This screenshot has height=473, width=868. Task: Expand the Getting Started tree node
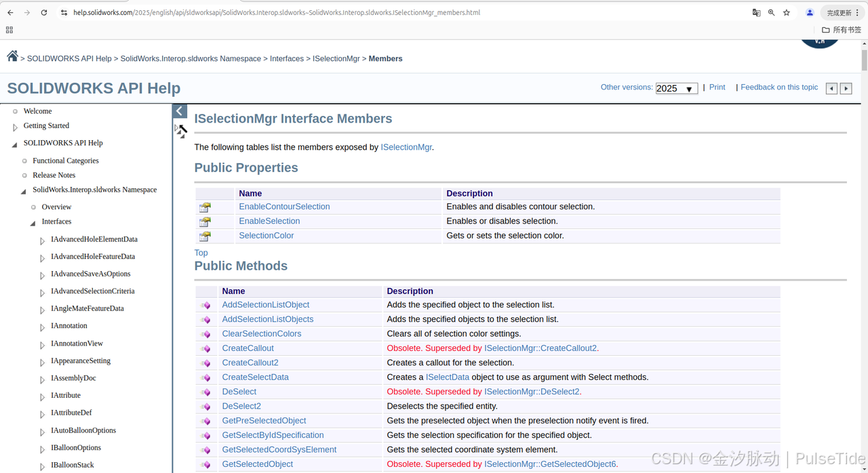tap(15, 127)
